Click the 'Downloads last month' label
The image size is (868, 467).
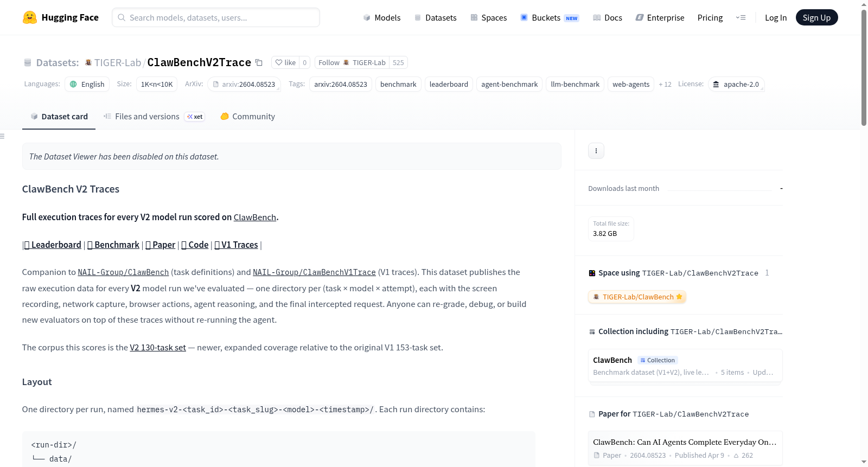coord(624,188)
